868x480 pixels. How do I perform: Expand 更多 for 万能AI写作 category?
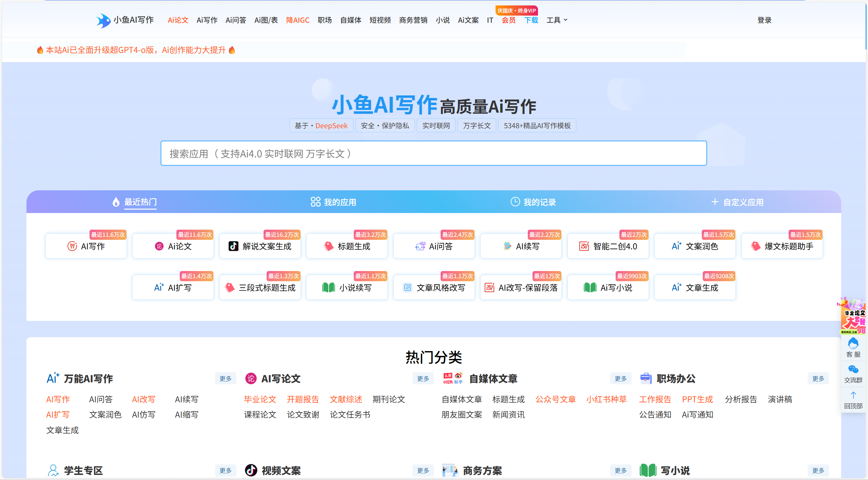coord(226,379)
